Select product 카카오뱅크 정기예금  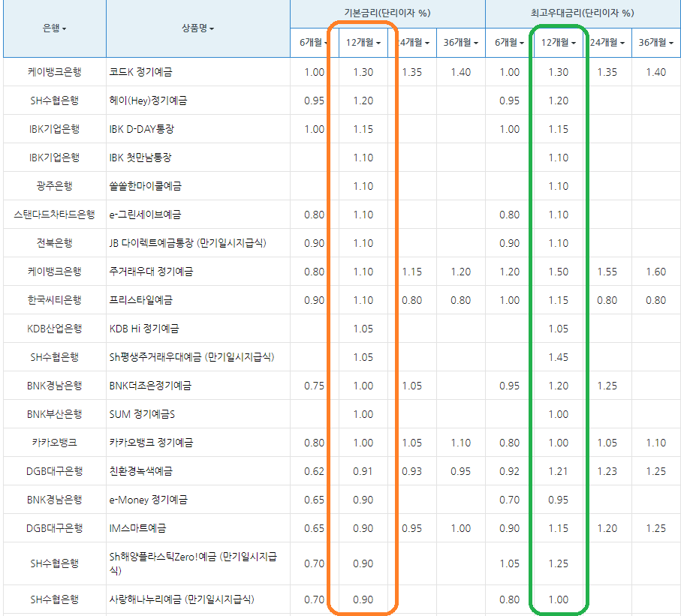click(151, 443)
